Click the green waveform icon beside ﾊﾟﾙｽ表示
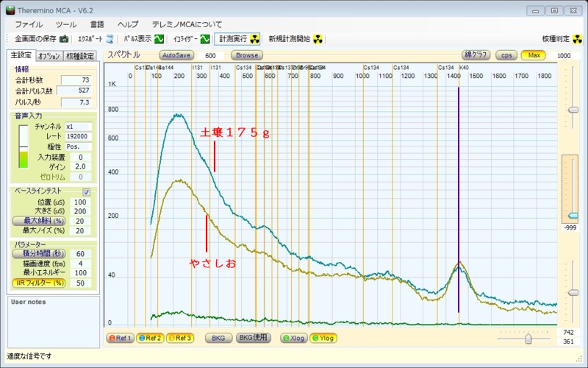The image size is (588, 368). [x=159, y=39]
